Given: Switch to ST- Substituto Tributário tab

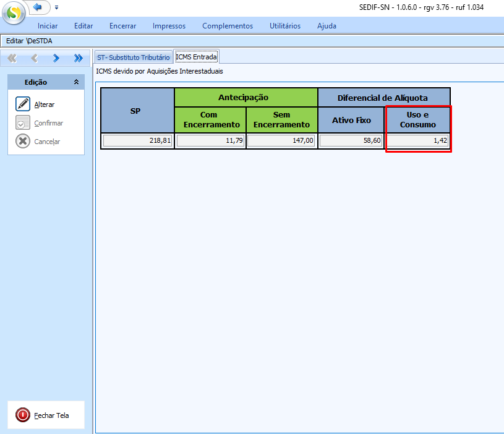Looking at the screenshot, I should point(134,57).
